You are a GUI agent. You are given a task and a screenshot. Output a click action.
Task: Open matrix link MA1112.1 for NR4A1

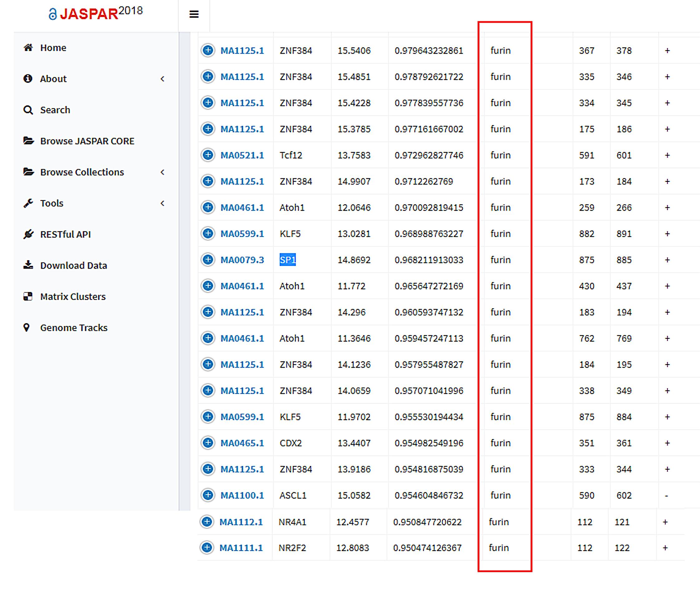coord(241,522)
